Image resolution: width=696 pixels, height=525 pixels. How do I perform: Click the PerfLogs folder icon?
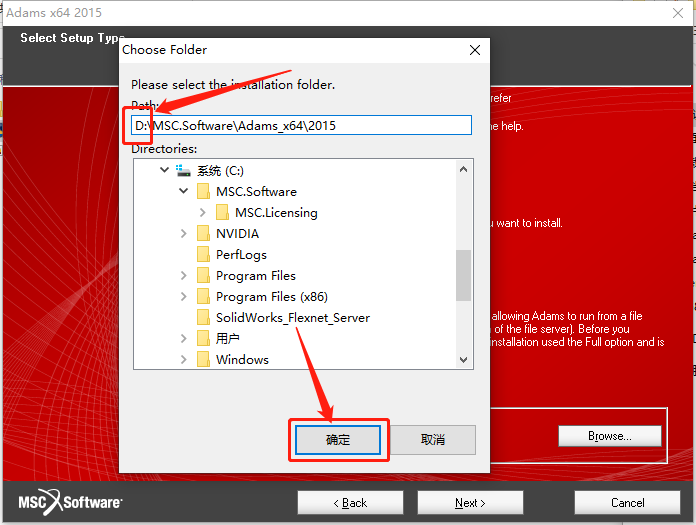203,254
